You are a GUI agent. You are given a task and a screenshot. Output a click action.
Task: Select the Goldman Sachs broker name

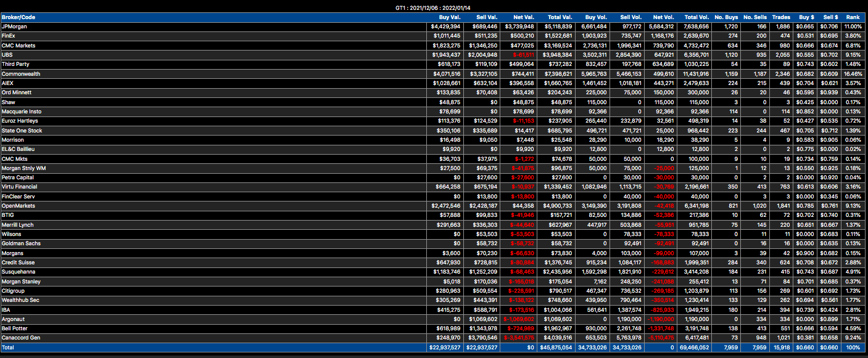[21, 243]
